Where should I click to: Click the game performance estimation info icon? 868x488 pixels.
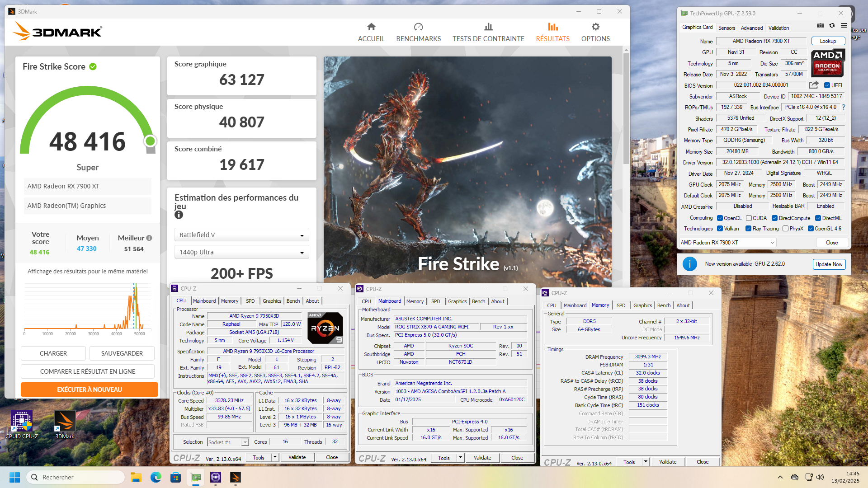179,215
